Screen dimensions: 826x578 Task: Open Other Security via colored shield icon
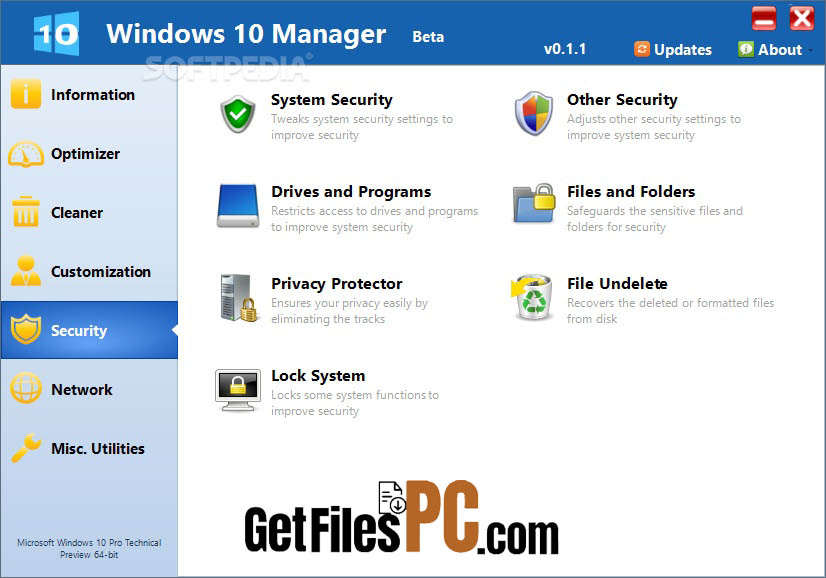[x=534, y=113]
